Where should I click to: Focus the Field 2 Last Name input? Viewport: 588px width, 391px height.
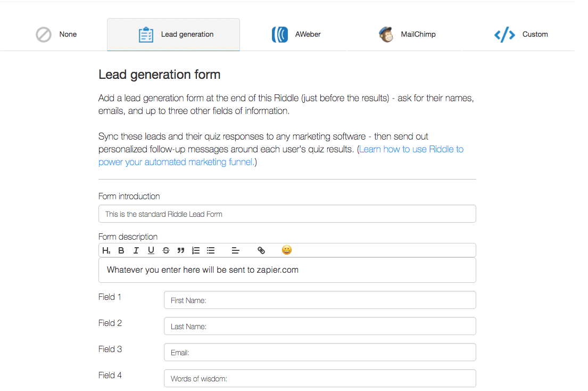(x=320, y=326)
